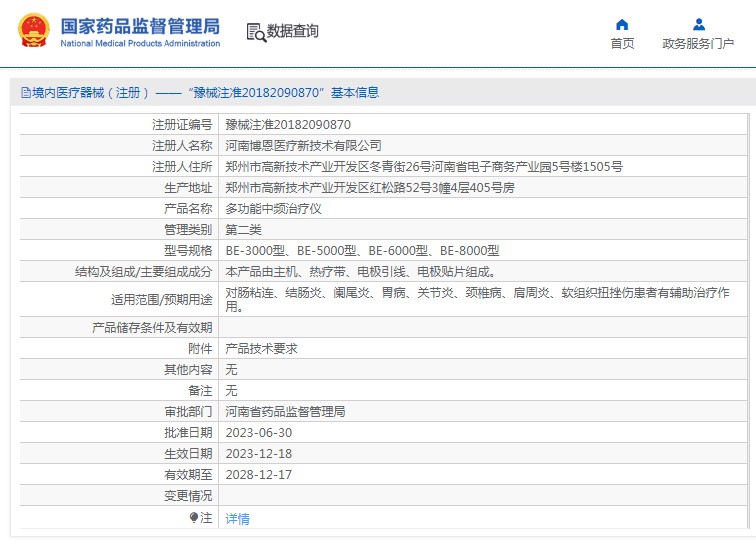The height and width of the screenshot is (542, 756).
Task: Select the 备注 value 无
Action: point(231,391)
